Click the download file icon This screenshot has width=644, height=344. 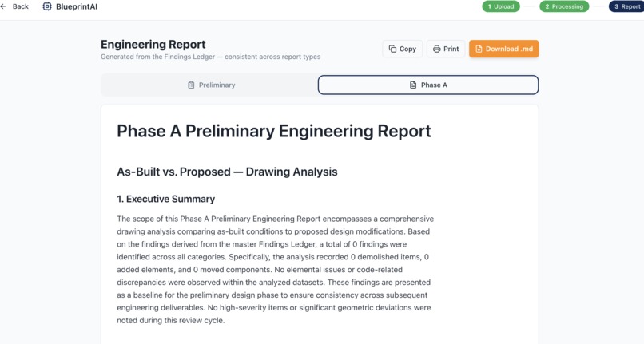click(479, 49)
